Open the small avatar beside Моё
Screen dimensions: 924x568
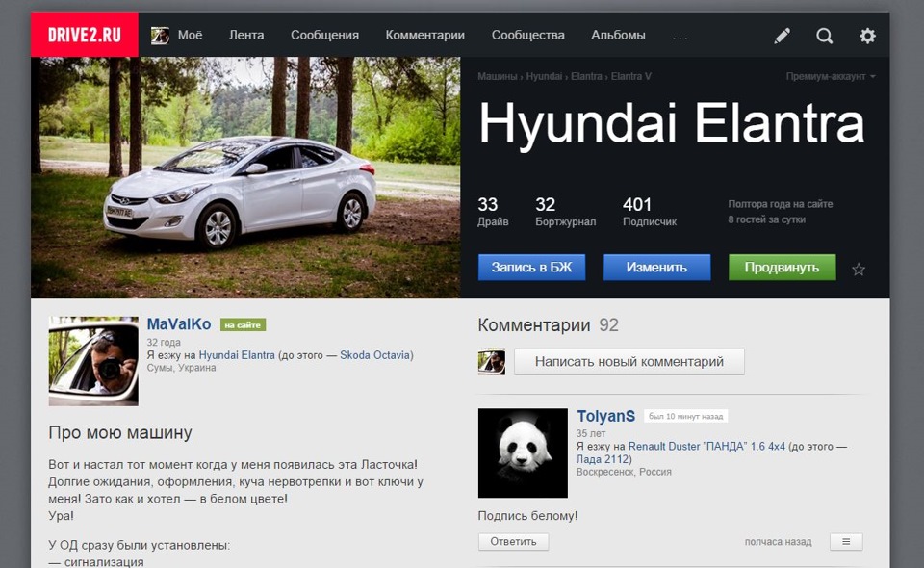(160, 36)
